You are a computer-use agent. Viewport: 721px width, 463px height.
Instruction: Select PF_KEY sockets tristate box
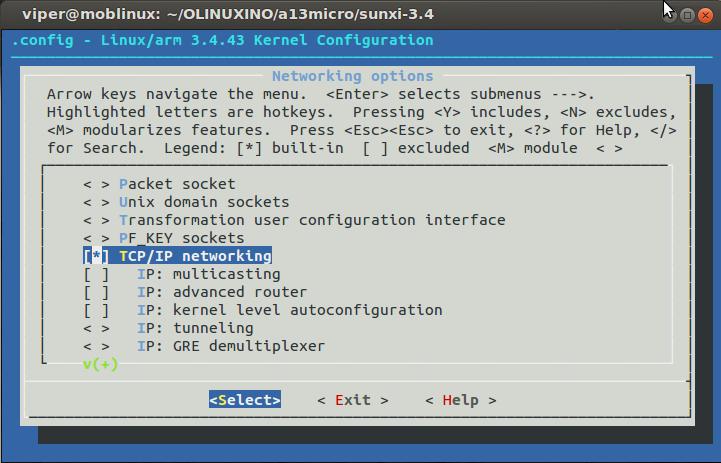point(96,238)
